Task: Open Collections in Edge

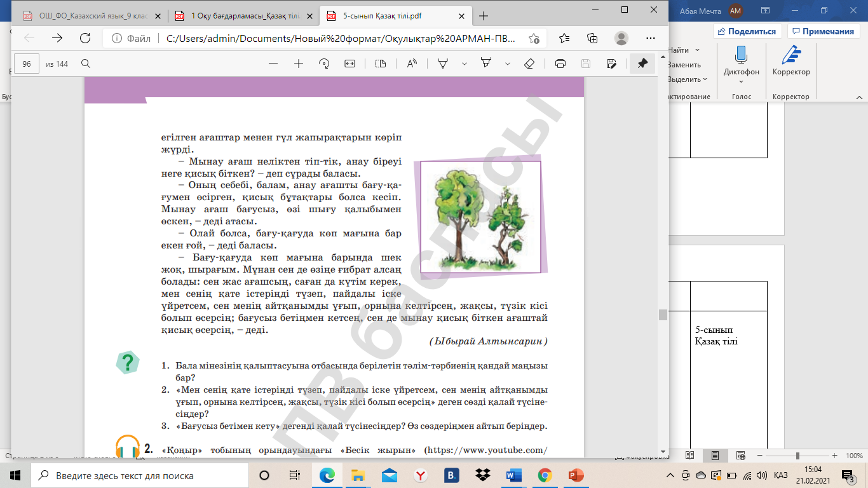Action: 593,38
